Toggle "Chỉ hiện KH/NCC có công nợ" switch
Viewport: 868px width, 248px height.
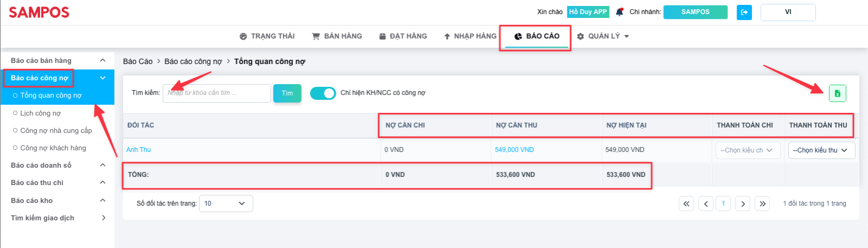point(323,93)
